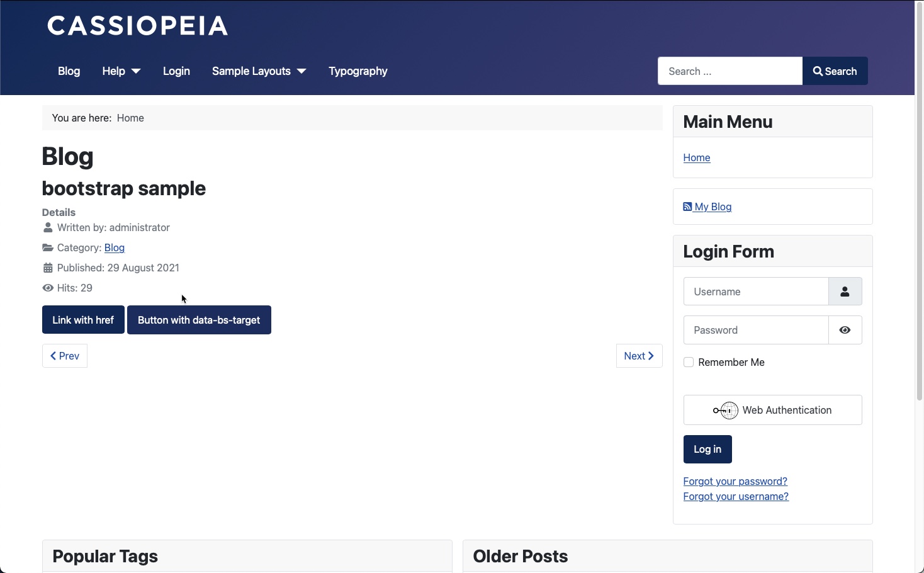
Task: Click the Cassiopeia site logo
Action: click(x=137, y=26)
